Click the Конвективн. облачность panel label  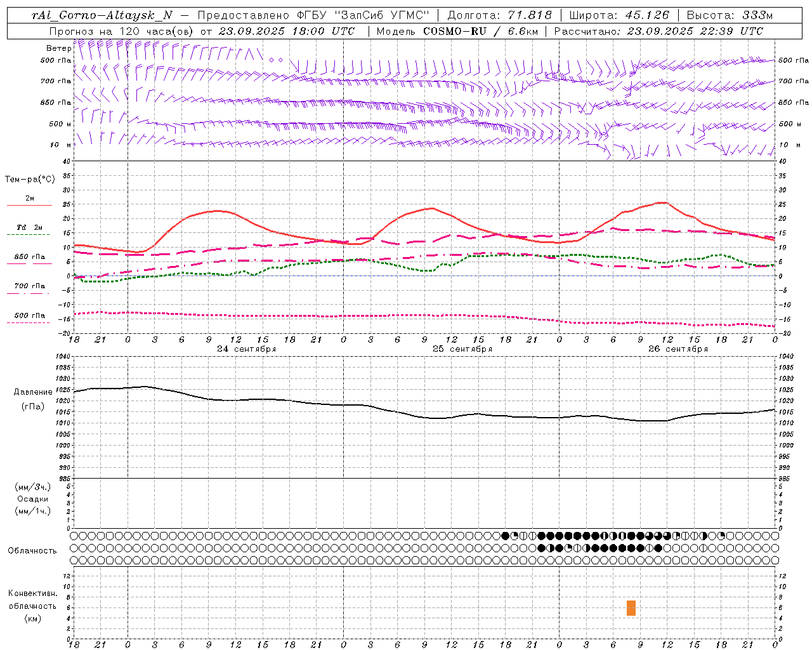(32, 606)
